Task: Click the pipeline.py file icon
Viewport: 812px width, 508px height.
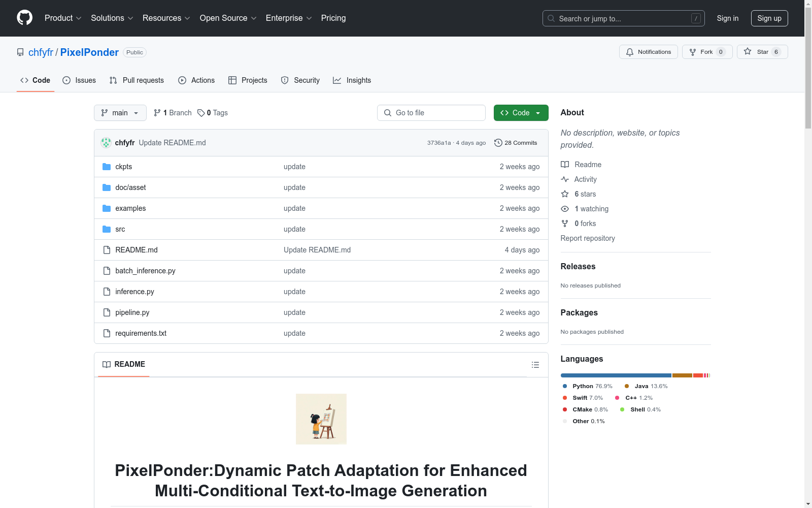Action: [x=107, y=312]
